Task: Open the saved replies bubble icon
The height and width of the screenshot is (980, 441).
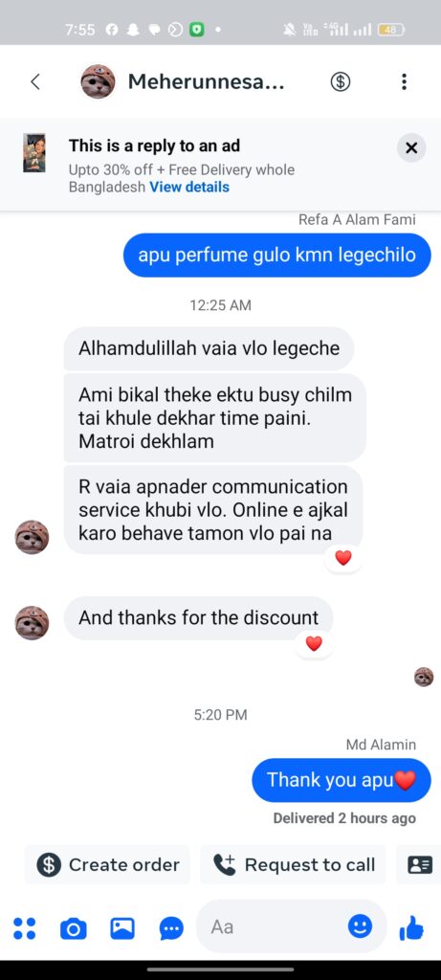Action: pyautogui.click(x=171, y=928)
